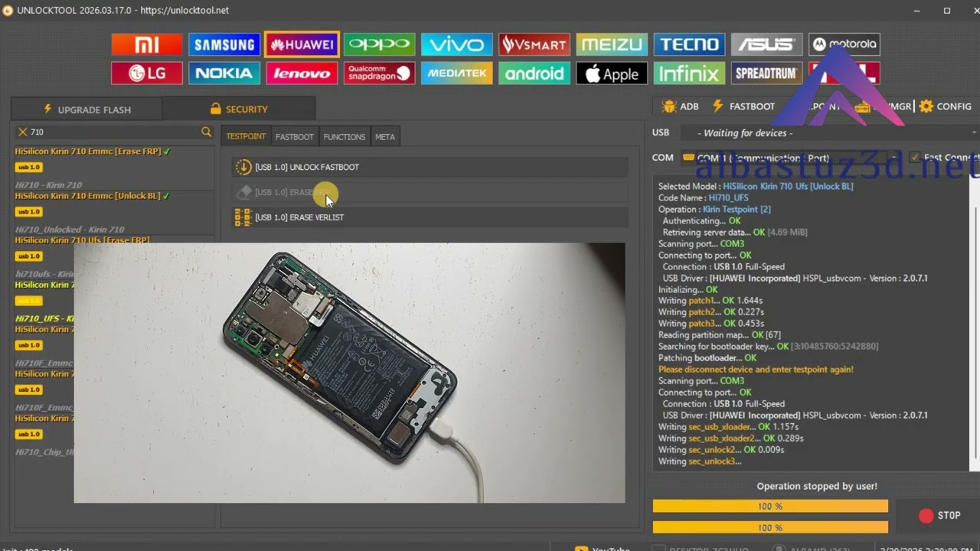
Task: Select the Meizu brand logo
Action: click(612, 44)
